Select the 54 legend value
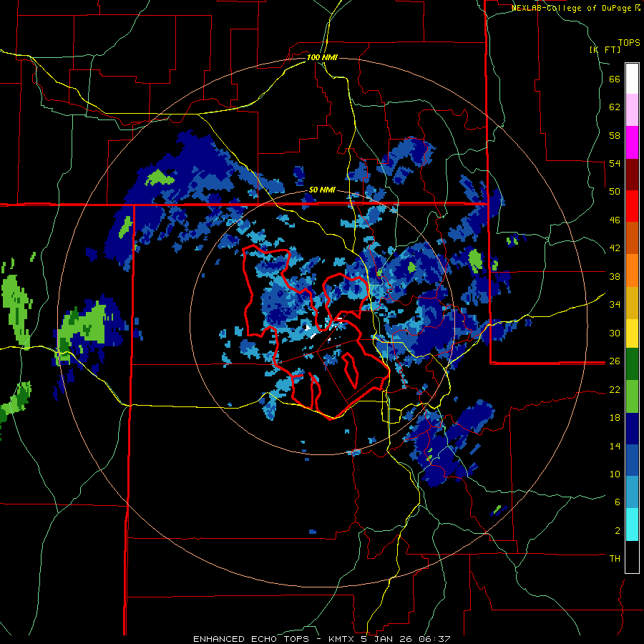644x644 pixels. [615, 163]
